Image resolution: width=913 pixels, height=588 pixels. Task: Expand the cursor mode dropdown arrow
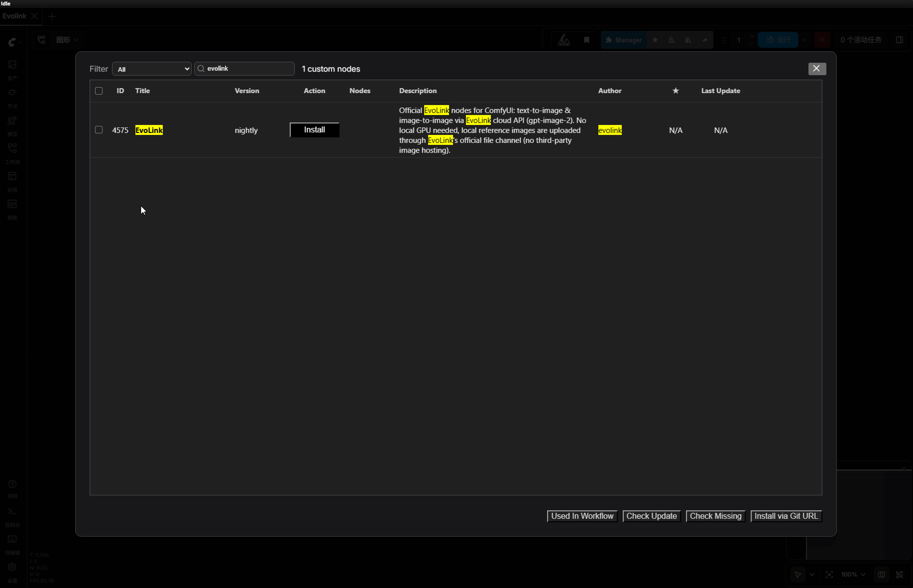[x=812, y=575]
